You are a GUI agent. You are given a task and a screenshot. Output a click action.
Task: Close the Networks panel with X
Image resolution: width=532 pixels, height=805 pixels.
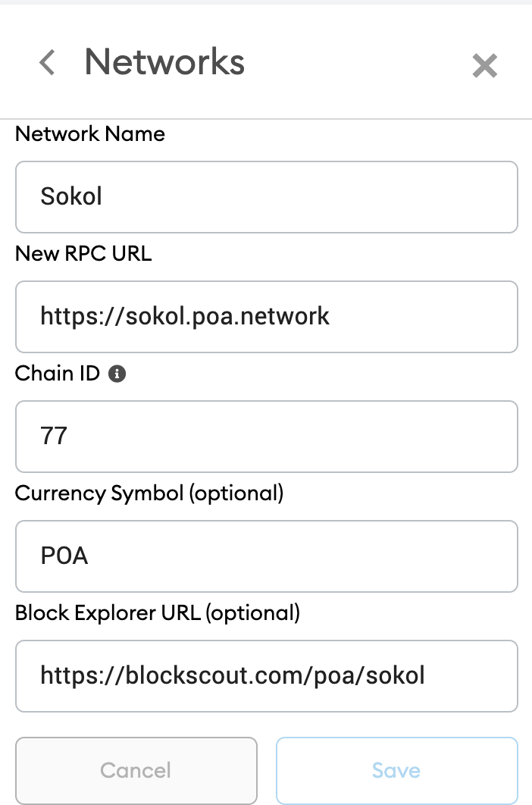coord(484,66)
